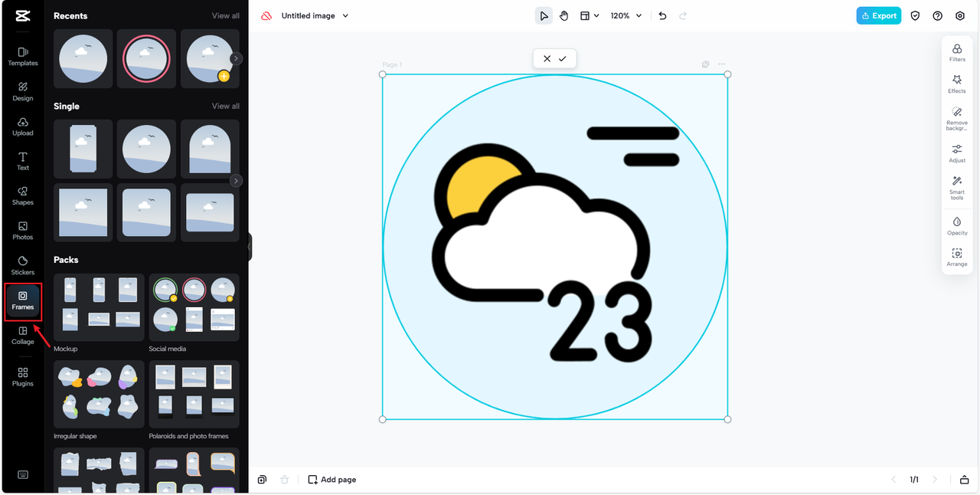Screen dimensions: 980x495
Task: Open the Arrange tool
Action: tap(957, 257)
